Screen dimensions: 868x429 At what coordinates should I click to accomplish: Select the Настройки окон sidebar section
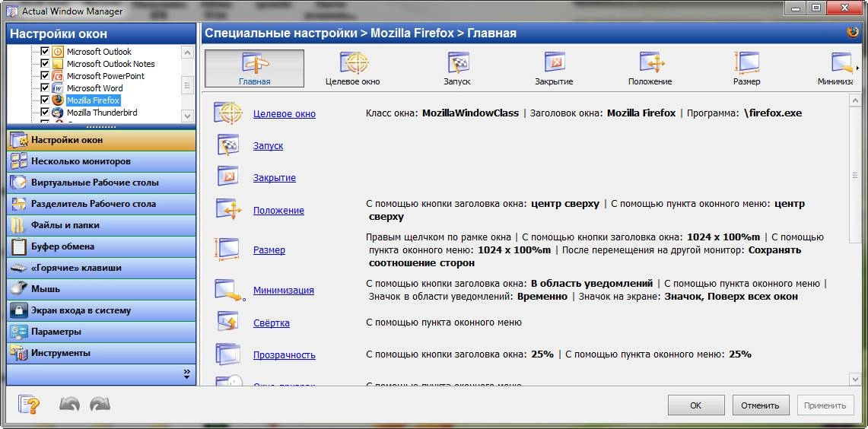(x=101, y=140)
